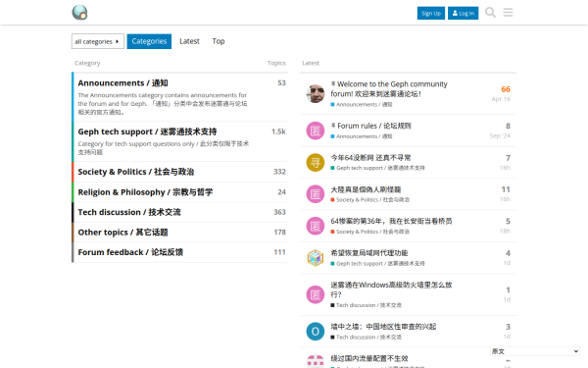Click cube avatar beside 希望恢复局域网代理功能
Screen dimensions: 588x368
pos(315,257)
